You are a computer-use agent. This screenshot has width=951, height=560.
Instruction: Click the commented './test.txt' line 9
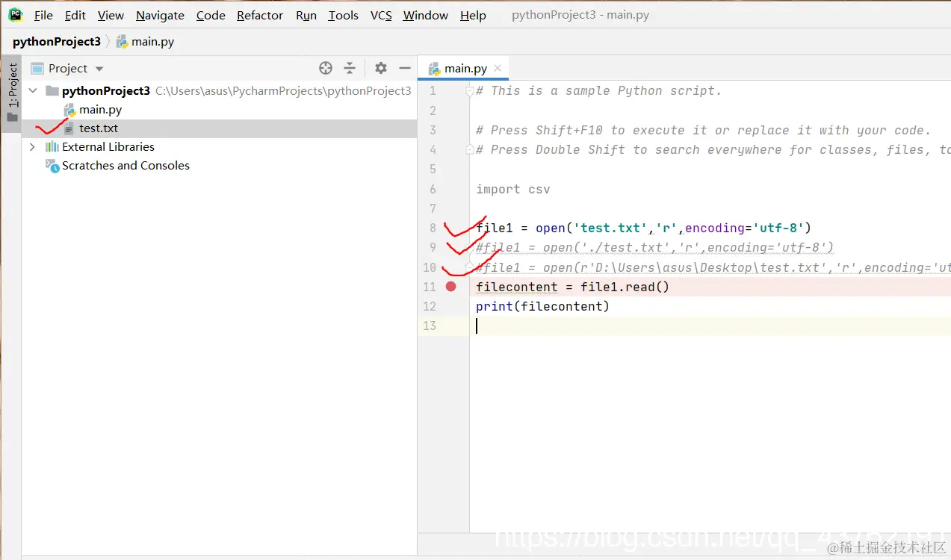654,247
